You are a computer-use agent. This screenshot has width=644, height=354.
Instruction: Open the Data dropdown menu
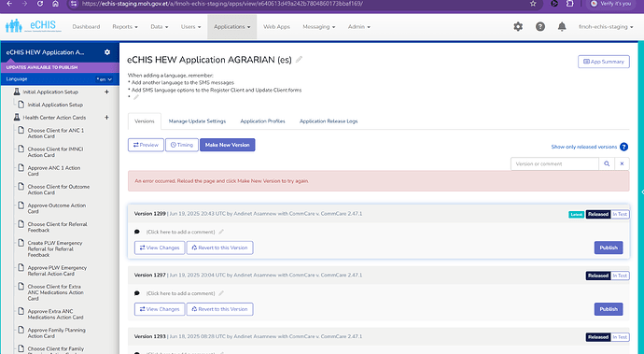coord(160,27)
